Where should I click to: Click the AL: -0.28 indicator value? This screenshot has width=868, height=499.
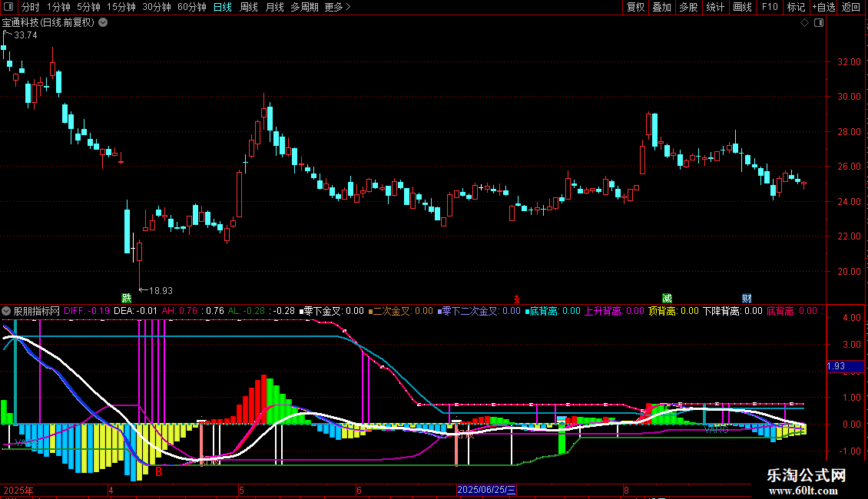(247, 312)
